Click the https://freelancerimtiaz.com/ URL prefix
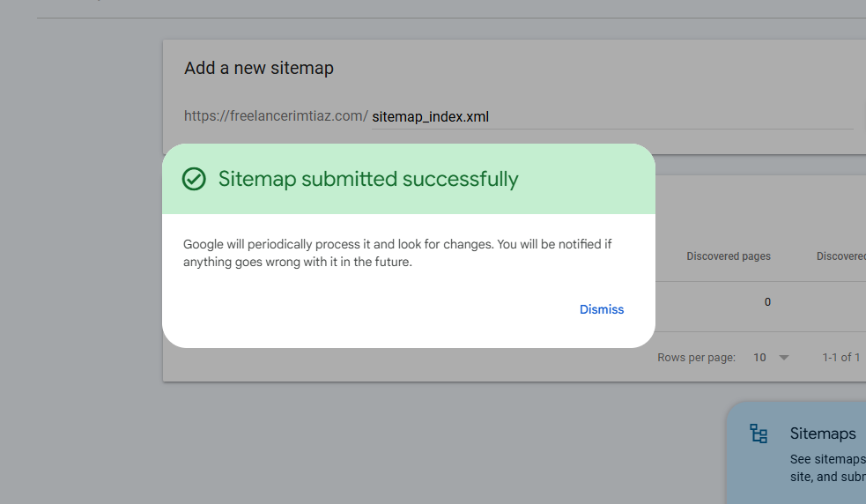The width and height of the screenshot is (866, 504). pos(276,115)
